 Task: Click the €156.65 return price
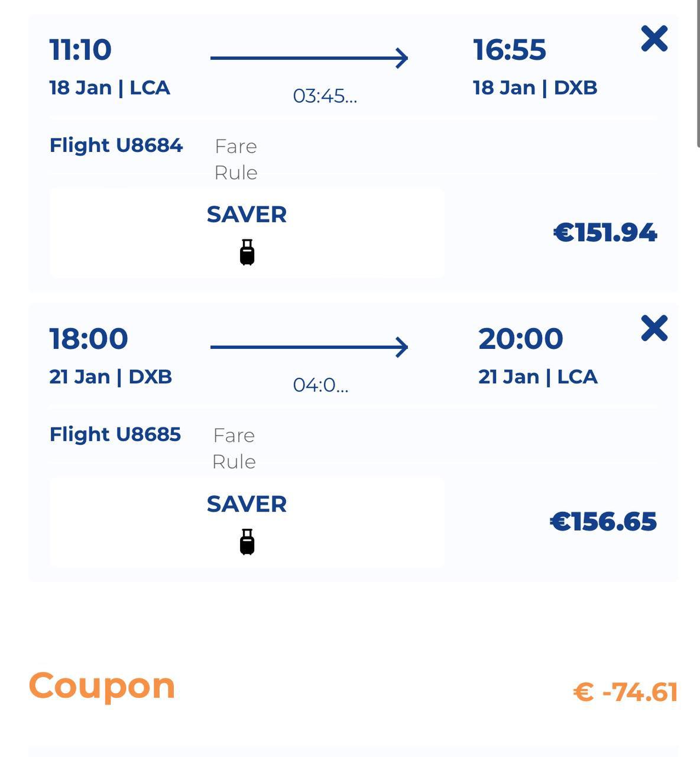coord(603,522)
